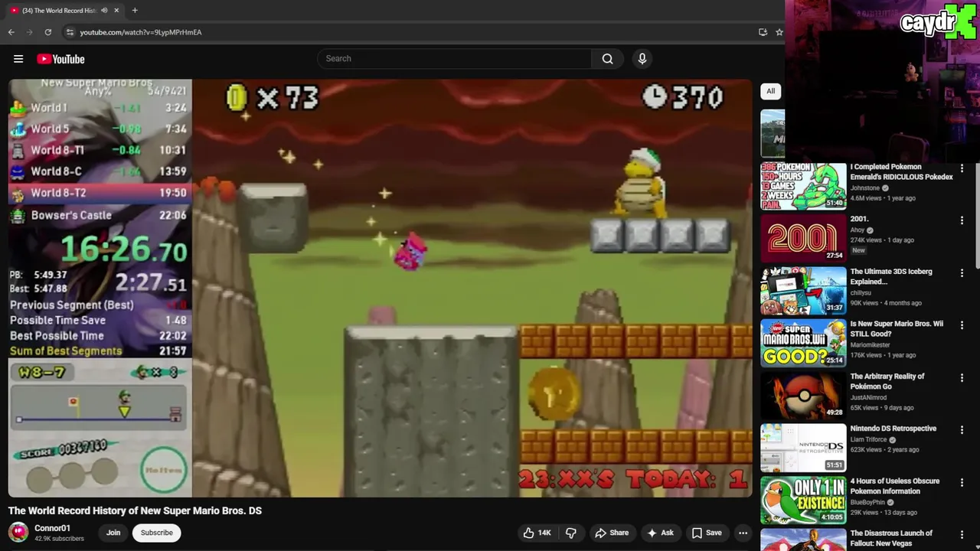Click the New badge under the 2001 video
The width and height of the screenshot is (980, 551).
click(x=858, y=250)
